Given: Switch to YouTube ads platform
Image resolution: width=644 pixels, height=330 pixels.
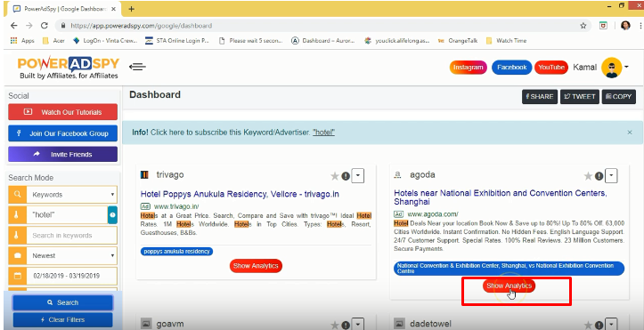Looking at the screenshot, I should (551, 68).
